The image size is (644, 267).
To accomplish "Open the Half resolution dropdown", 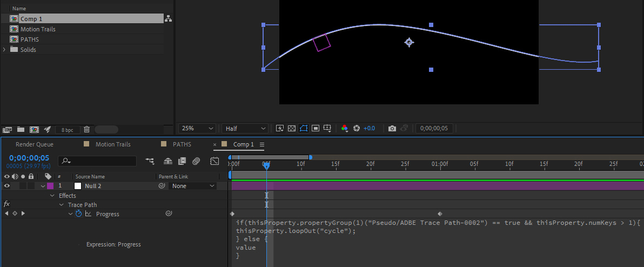I will (246, 129).
